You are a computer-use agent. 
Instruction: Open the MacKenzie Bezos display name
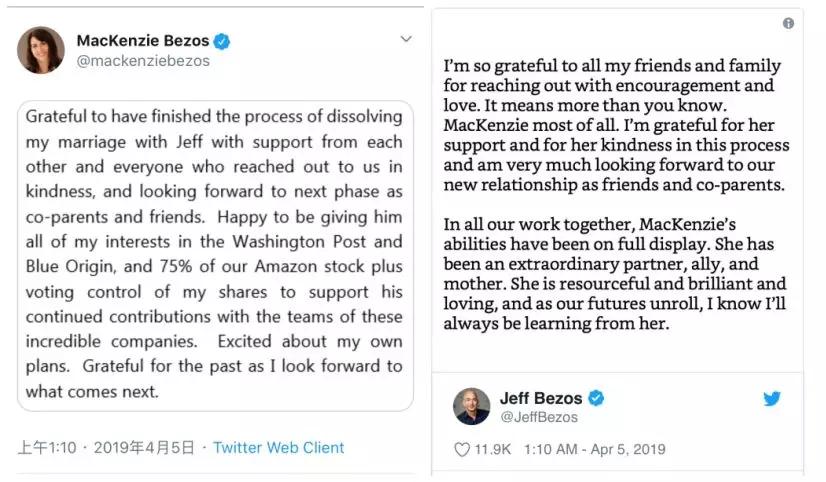143,41
